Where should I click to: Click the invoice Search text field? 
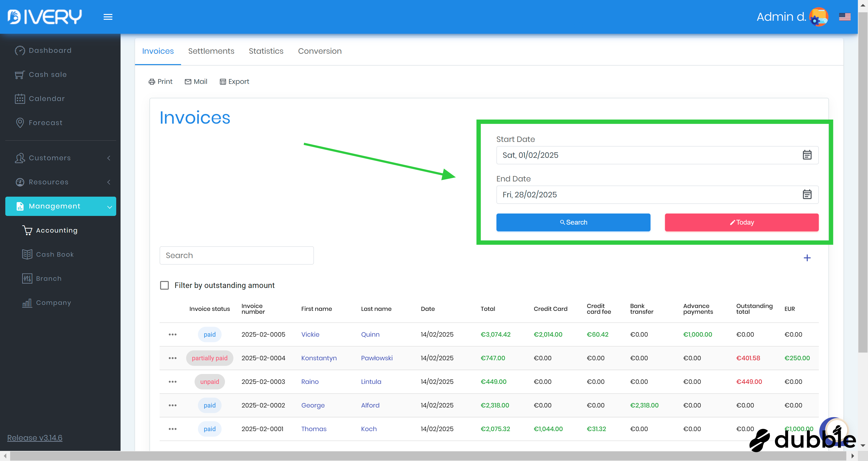(x=237, y=255)
